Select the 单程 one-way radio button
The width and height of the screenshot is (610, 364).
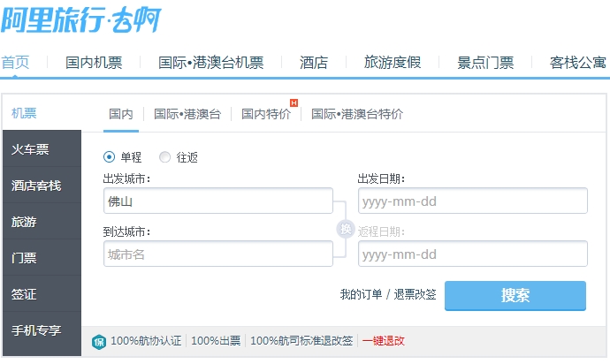click(109, 157)
